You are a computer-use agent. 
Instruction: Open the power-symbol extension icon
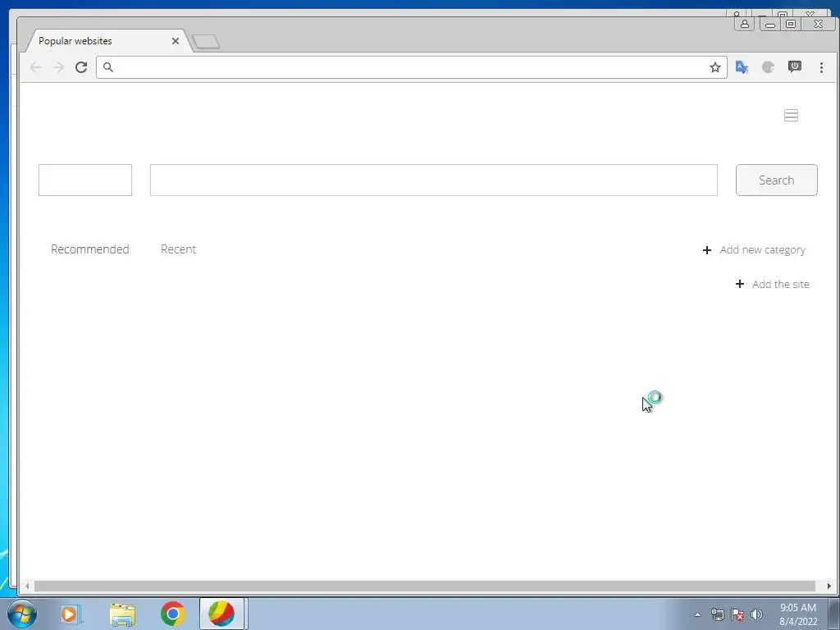[x=794, y=66]
